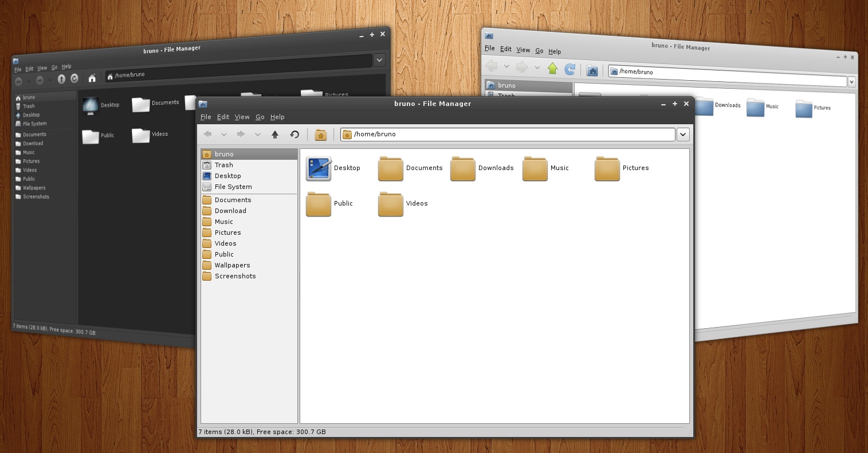Open File menu in light window
The height and width of the screenshot is (453, 868).
489,48
